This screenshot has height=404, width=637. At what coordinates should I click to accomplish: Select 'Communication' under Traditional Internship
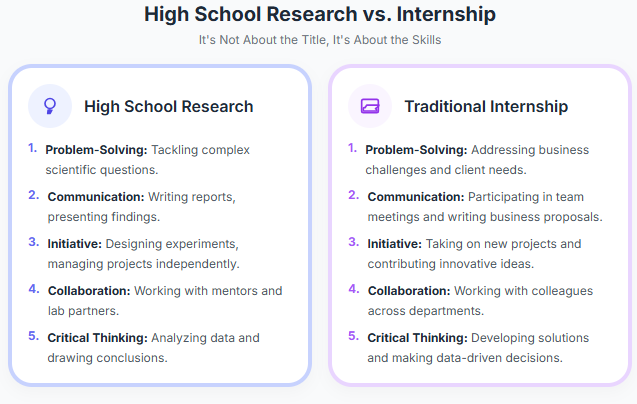pyautogui.click(x=416, y=197)
